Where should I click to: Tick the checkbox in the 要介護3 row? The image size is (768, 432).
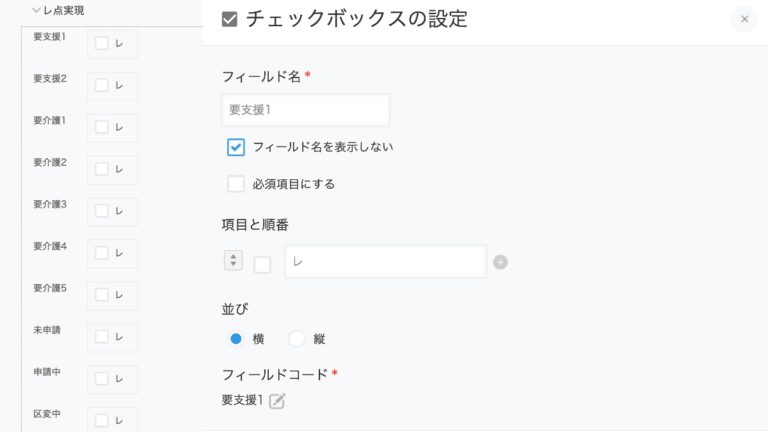pyautogui.click(x=102, y=211)
